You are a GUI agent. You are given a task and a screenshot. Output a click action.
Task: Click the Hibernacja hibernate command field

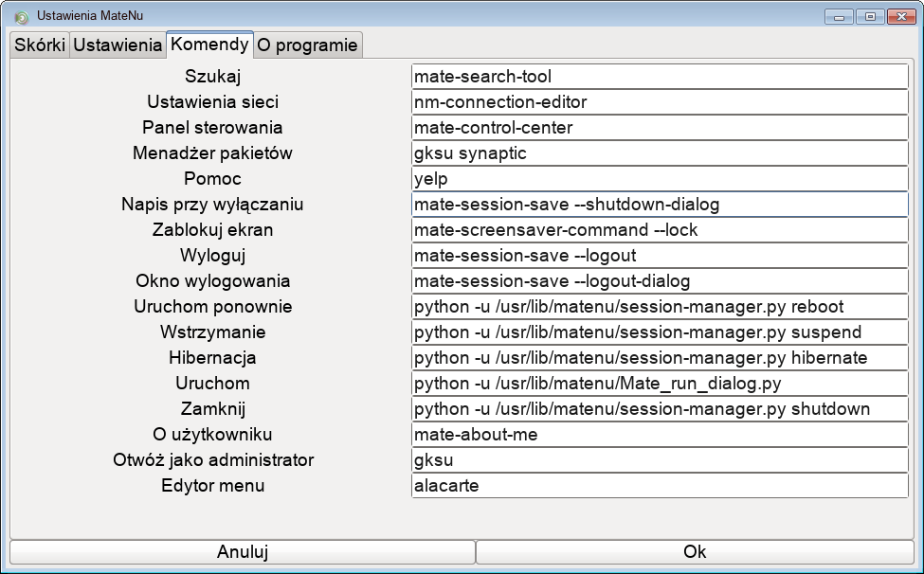(660, 358)
